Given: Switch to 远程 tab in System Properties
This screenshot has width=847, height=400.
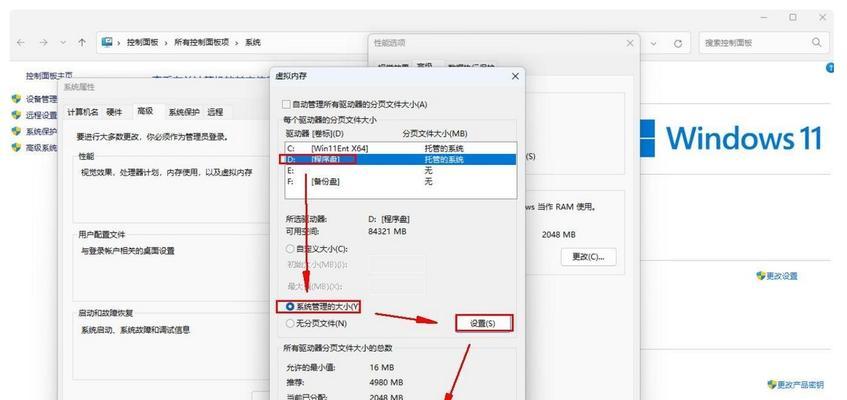Looking at the screenshot, I should pos(215,112).
